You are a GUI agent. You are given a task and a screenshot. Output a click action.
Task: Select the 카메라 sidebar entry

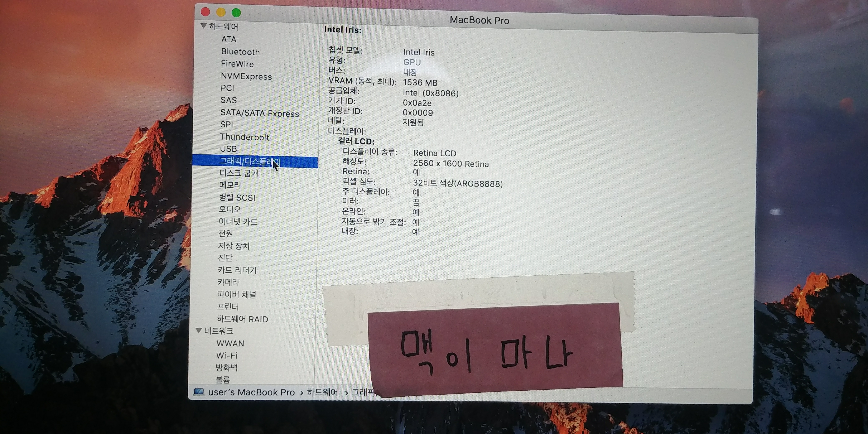[228, 282]
